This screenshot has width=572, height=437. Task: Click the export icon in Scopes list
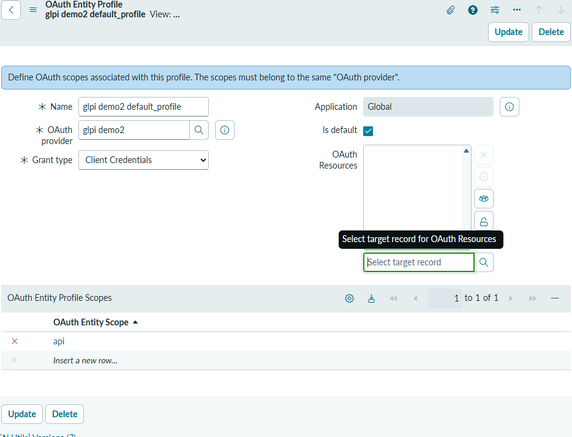[371, 298]
